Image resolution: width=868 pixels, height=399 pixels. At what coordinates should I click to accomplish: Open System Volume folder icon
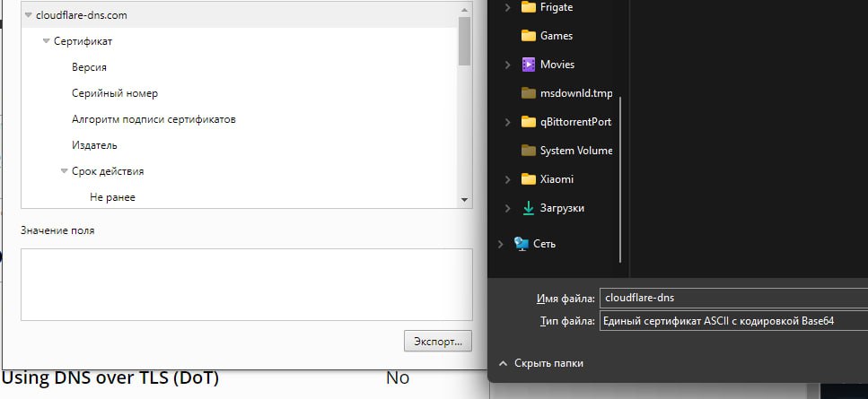[529, 151]
